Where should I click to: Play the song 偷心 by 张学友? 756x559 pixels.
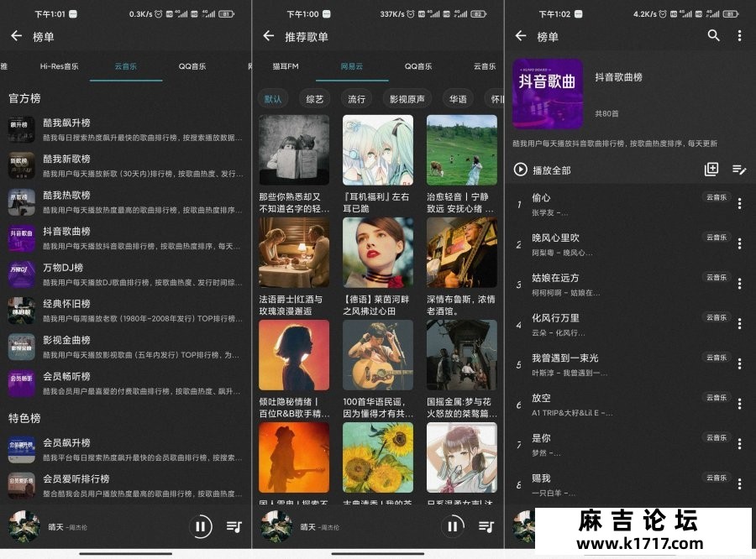click(x=630, y=204)
